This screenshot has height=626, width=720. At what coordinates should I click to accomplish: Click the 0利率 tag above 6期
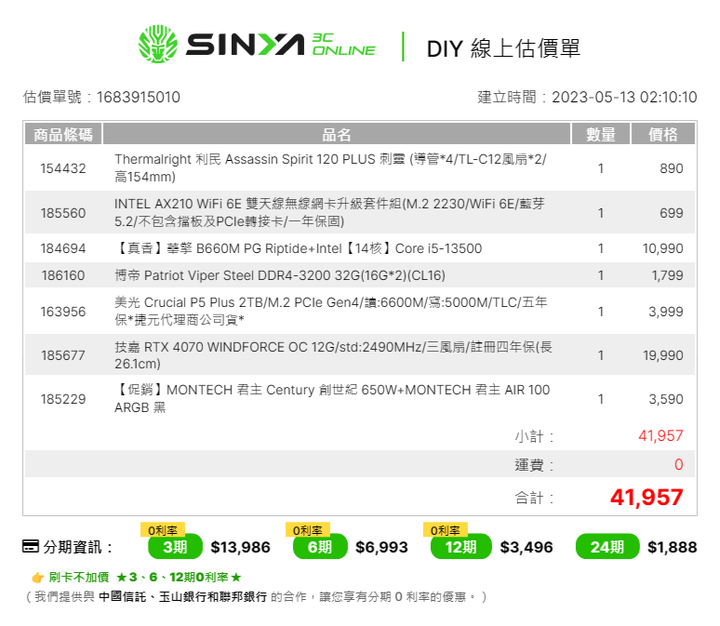(308, 530)
